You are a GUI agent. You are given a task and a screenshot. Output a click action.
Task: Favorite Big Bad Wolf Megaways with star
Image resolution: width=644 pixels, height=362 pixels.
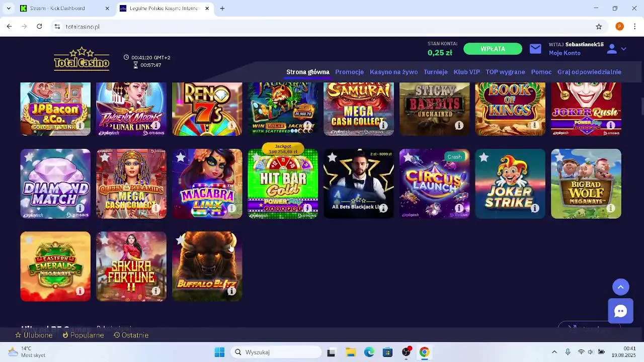coord(559,158)
